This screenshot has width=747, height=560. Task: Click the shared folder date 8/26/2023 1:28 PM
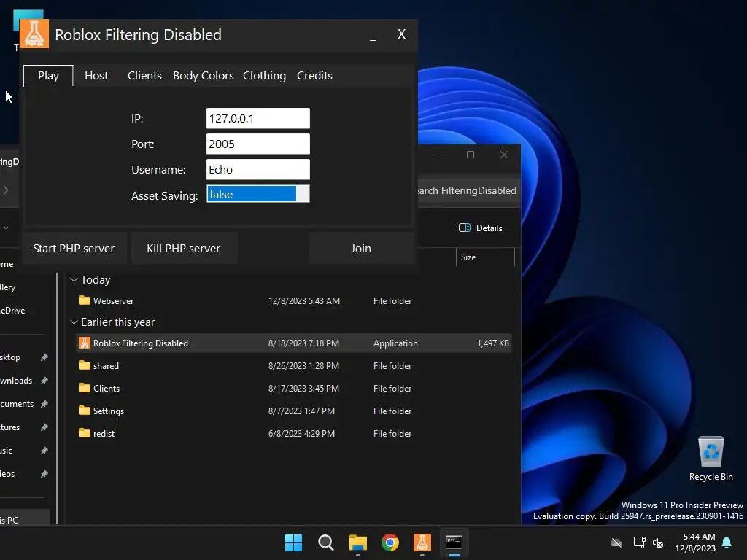(303, 366)
